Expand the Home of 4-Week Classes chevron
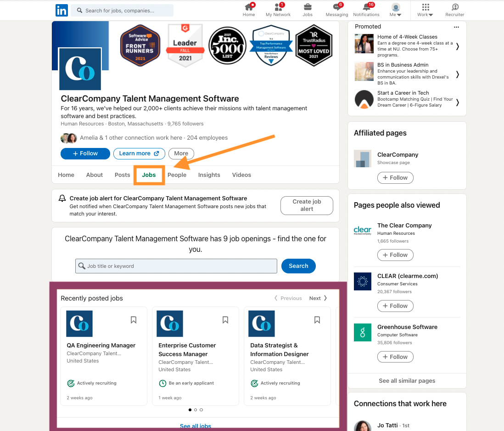Screen dimensions: 504x431 457,47
